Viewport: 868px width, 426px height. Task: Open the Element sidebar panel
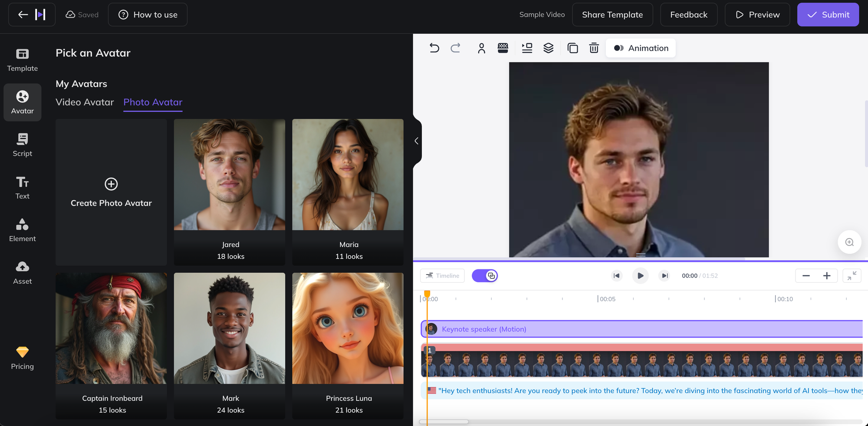tap(23, 230)
